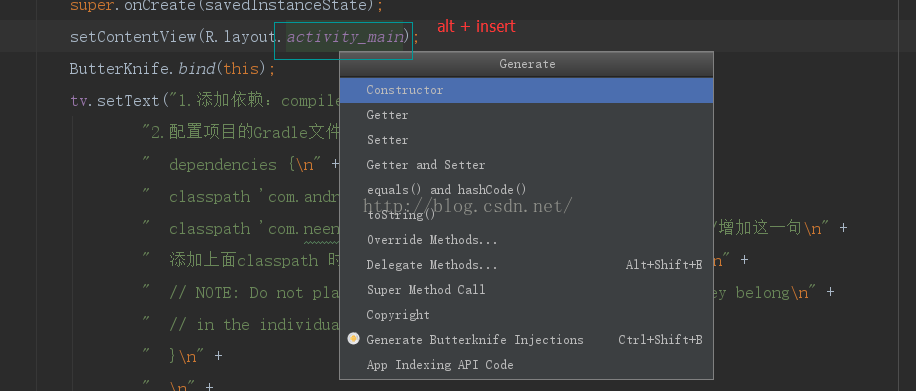Viewport: 916px width, 391px height.
Task: Click the "classpath 'com.andr" string line
Action: tap(241, 197)
